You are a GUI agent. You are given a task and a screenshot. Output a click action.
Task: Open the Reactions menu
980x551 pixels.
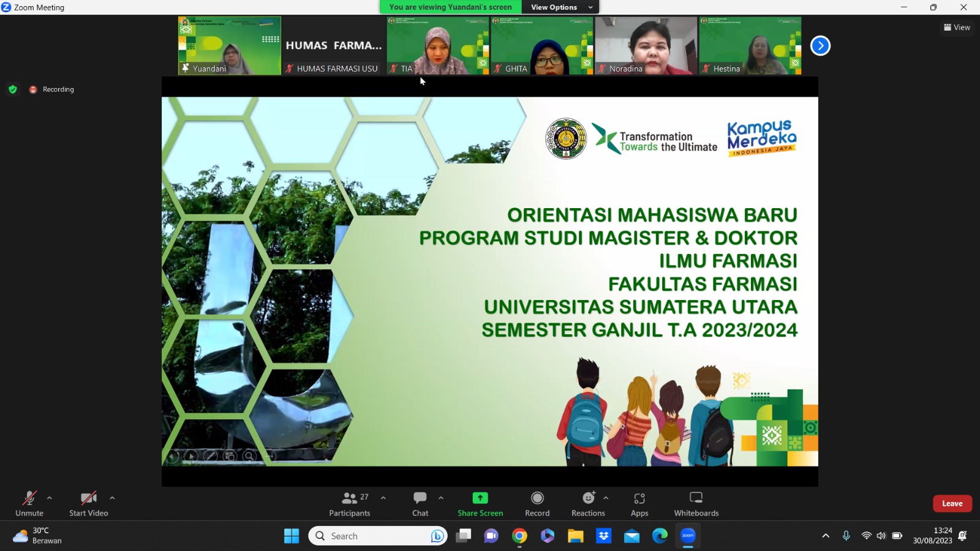click(x=588, y=504)
